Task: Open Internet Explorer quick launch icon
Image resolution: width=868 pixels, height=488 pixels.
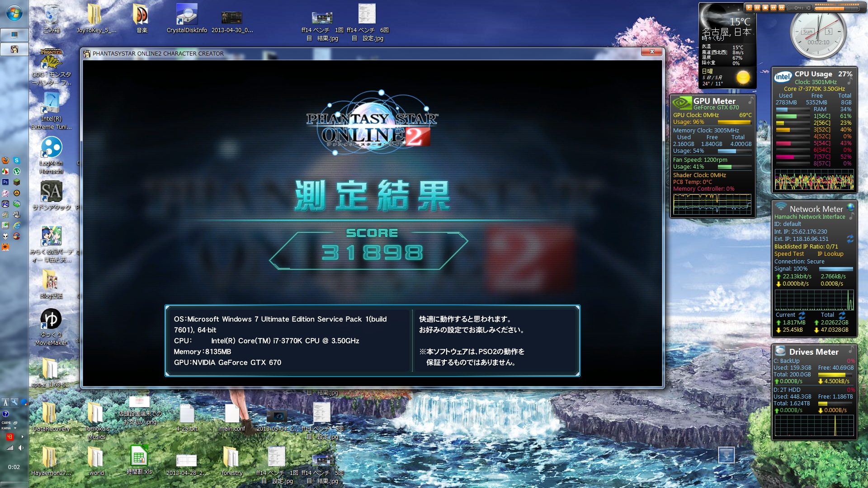Action: point(17,225)
